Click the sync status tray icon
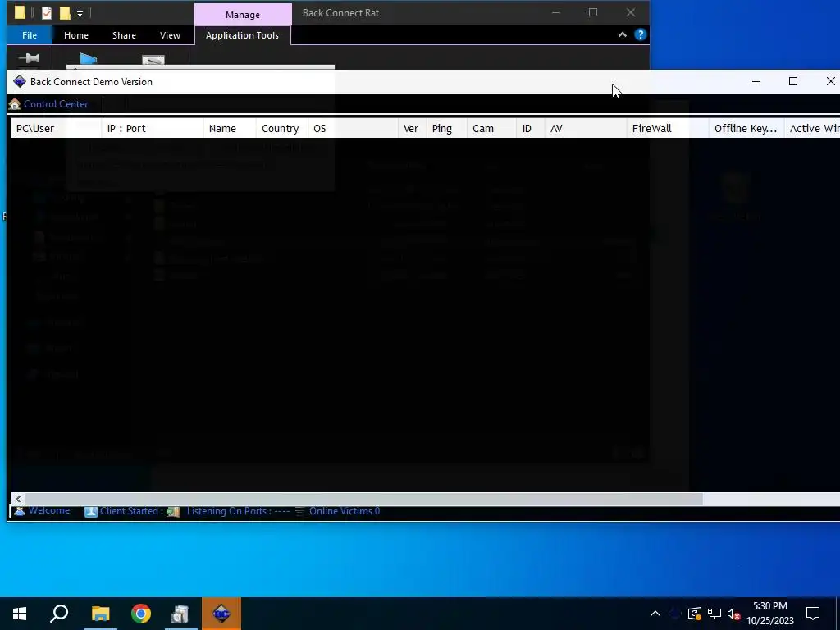The width and height of the screenshot is (840, 630). pos(695,614)
